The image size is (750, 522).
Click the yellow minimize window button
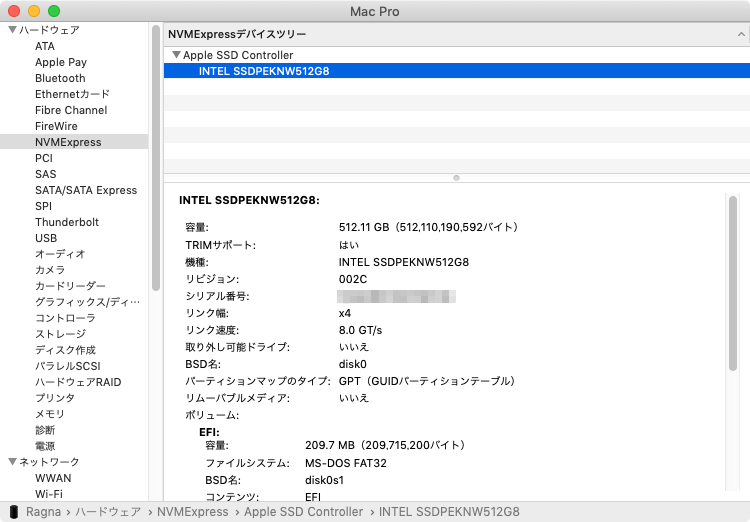pos(34,11)
